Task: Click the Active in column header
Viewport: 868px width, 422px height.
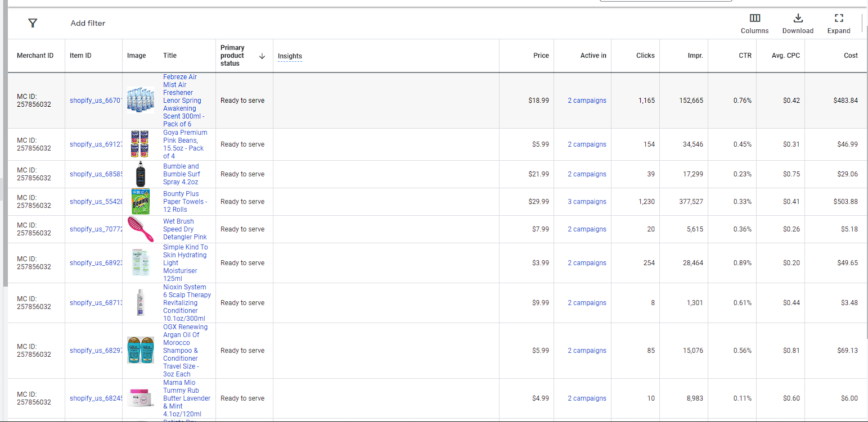Action: [593, 56]
